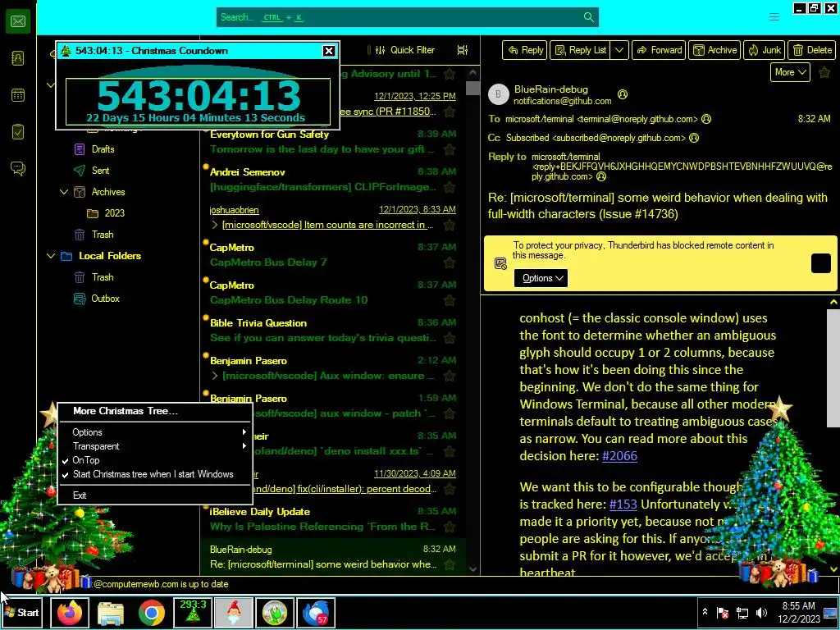Open remote content Options dropdown
Viewport: 840px width, 630px height.
point(541,278)
